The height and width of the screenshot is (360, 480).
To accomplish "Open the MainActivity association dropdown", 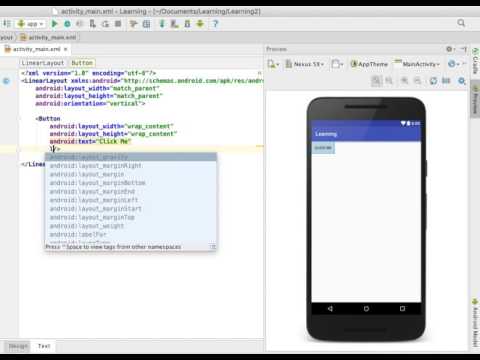I will 417,64.
